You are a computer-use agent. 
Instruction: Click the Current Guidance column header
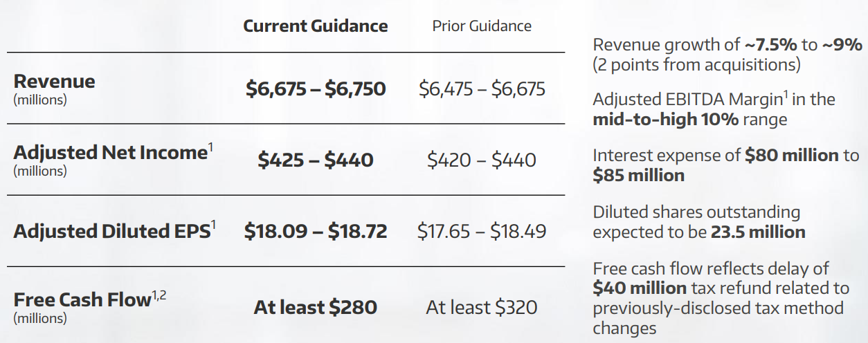pos(315,26)
